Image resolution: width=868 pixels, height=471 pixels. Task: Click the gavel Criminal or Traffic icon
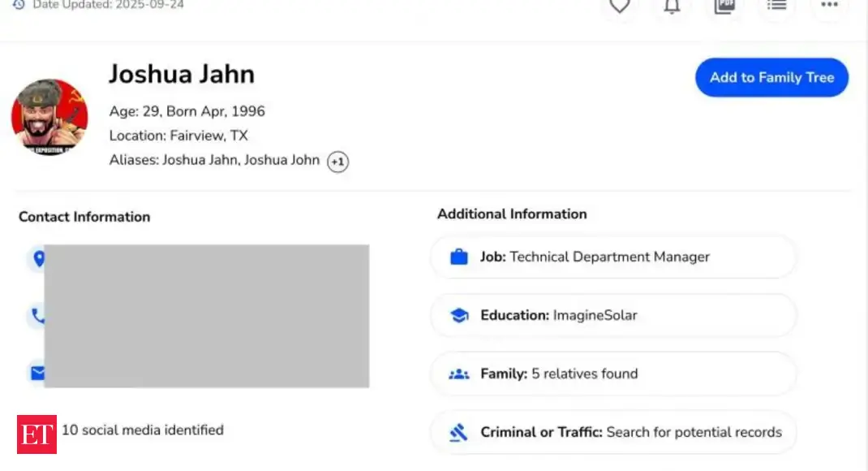[459, 433]
